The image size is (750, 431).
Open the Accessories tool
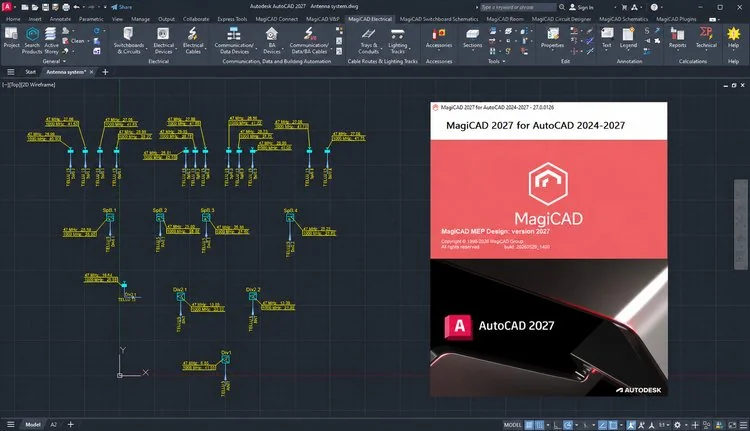tap(439, 38)
